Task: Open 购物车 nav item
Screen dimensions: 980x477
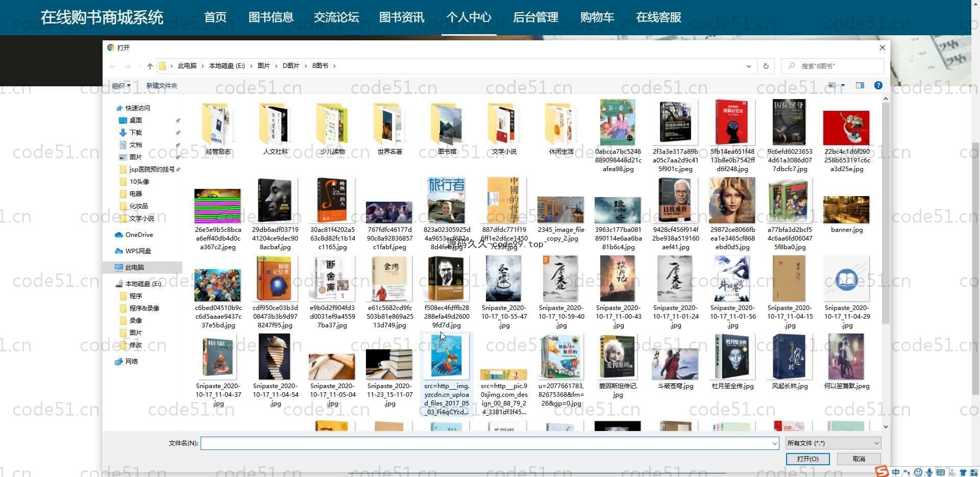Action: pyautogui.click(x=597, y=17)
